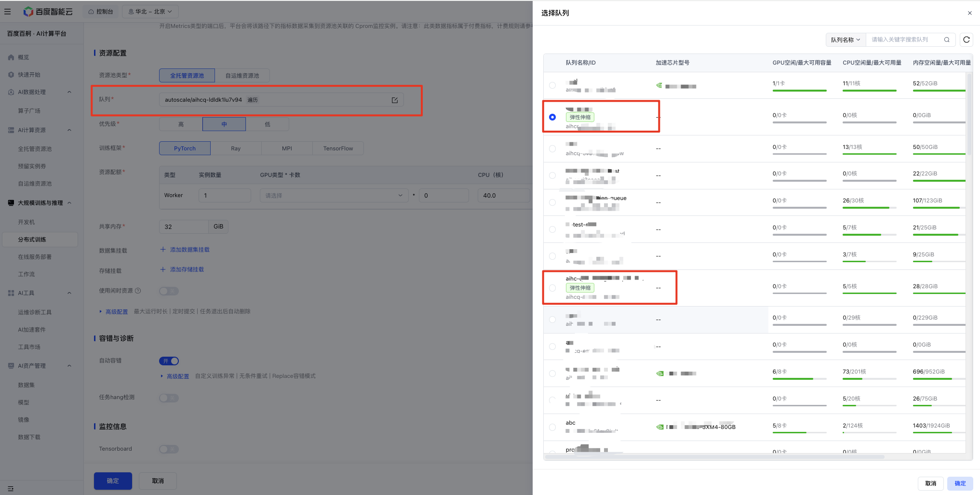Focus the queue keyword search field
Image resolution: width=980 pixels, height=495 pixels.
pyautogui.click(x=905, y=40)
